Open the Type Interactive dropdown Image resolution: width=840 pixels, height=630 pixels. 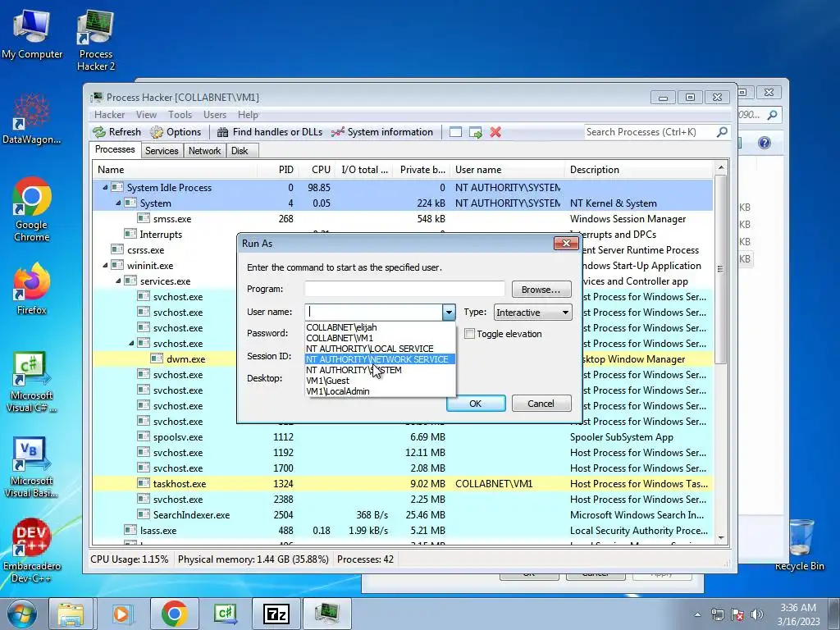tap(532, 313)
